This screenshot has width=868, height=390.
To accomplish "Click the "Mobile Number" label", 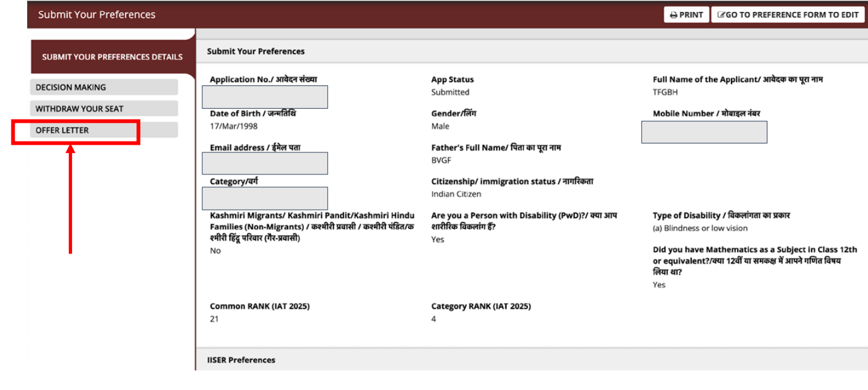I will pyautogui.click(x=706, y=114).
